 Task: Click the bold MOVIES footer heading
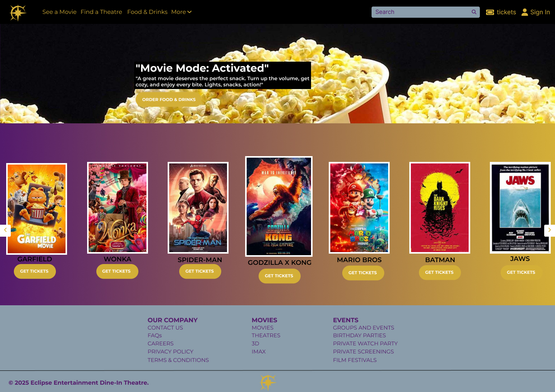coord(264,320)
